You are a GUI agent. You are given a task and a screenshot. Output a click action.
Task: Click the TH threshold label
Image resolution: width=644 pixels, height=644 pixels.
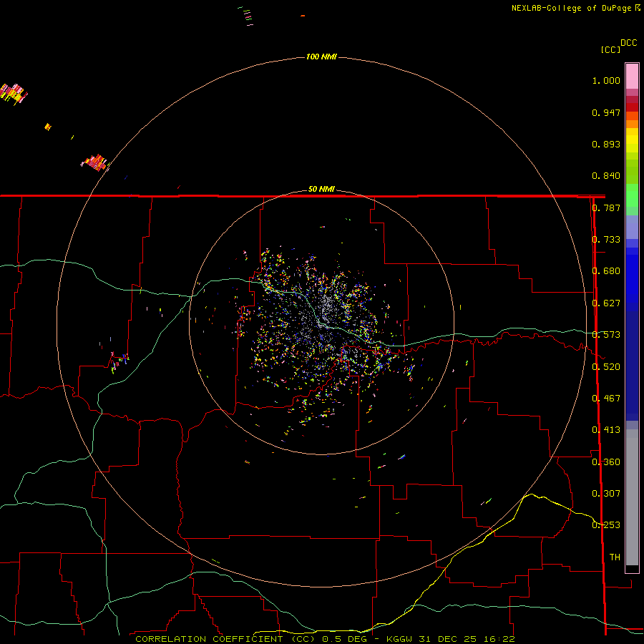615,557
